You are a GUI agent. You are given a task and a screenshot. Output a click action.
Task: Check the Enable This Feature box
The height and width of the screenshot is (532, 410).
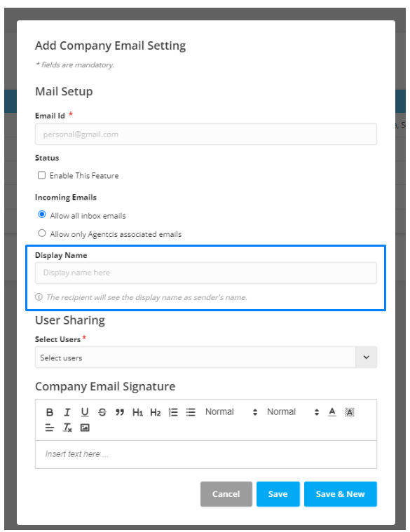click(x=42, y=175)
